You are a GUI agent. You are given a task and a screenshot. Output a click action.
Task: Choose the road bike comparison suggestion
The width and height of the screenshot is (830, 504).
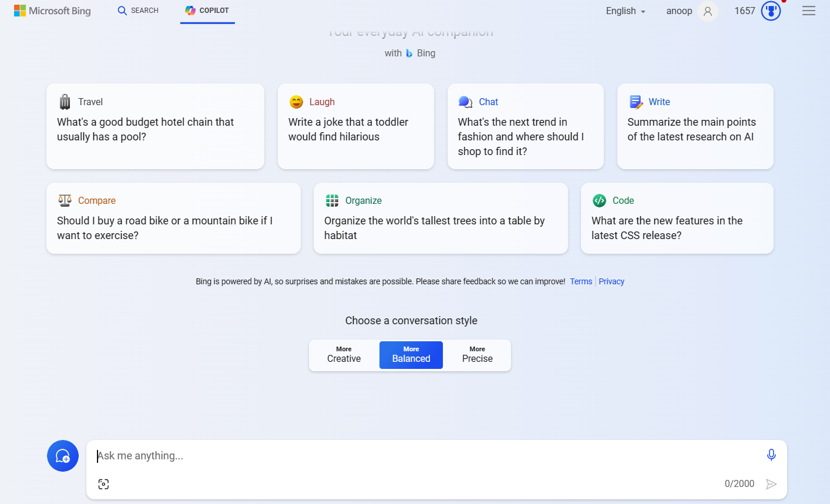click(x=173, y=218)
